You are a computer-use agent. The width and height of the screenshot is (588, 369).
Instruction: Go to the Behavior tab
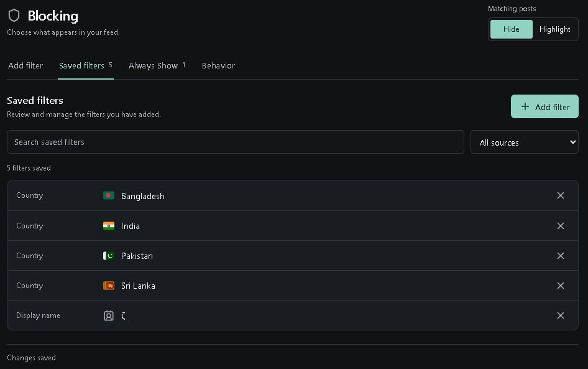(x=218, y=66)
